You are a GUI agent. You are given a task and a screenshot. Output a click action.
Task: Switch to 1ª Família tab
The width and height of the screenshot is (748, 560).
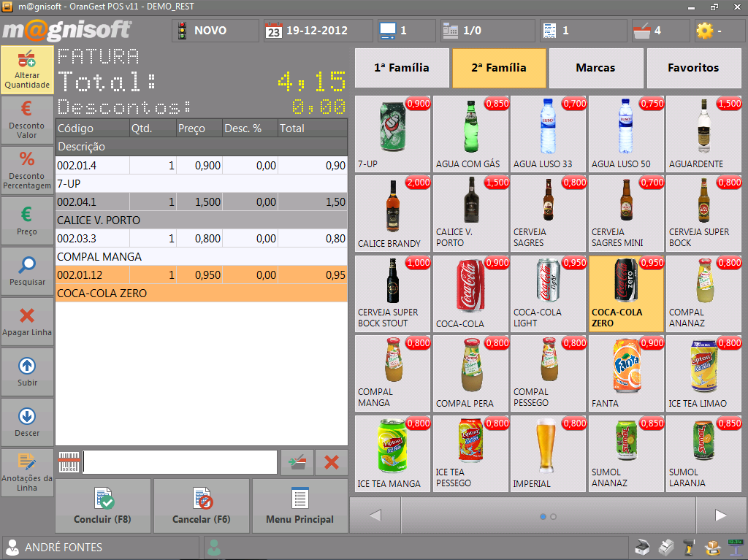pos(402,68)
